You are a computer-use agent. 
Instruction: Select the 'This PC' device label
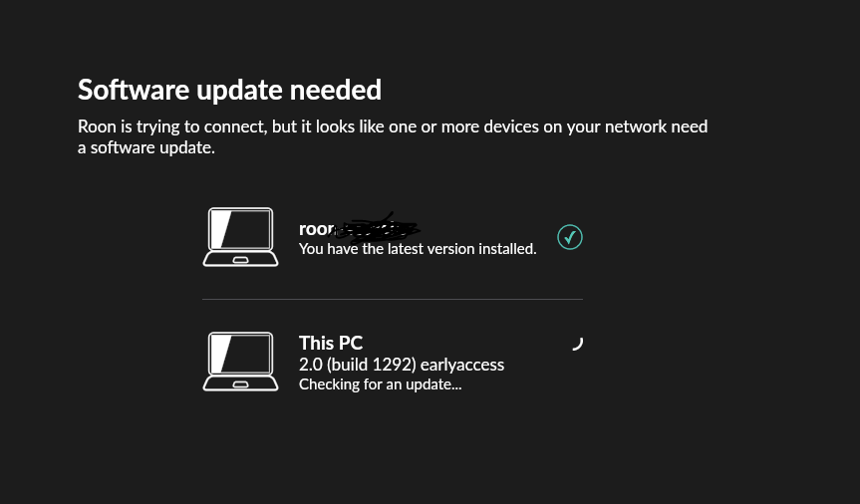331,344
